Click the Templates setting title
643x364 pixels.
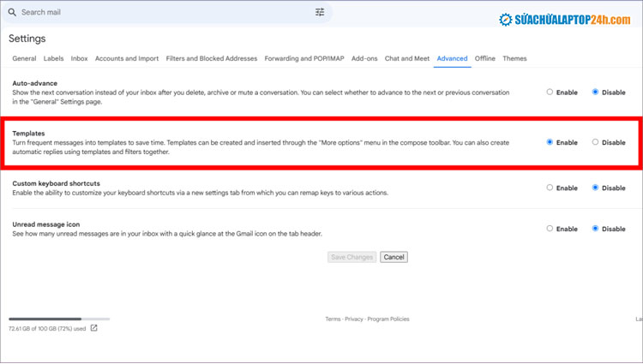28,134
